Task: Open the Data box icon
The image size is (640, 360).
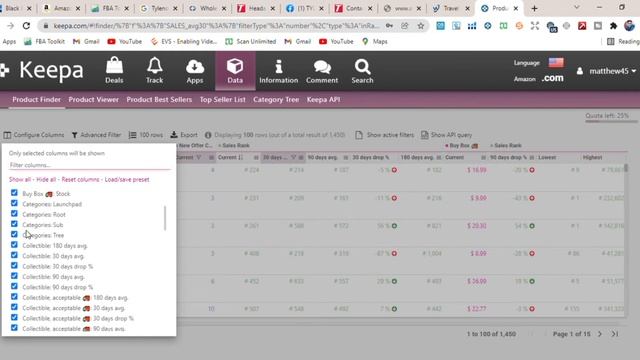Action: coord(235,66)
